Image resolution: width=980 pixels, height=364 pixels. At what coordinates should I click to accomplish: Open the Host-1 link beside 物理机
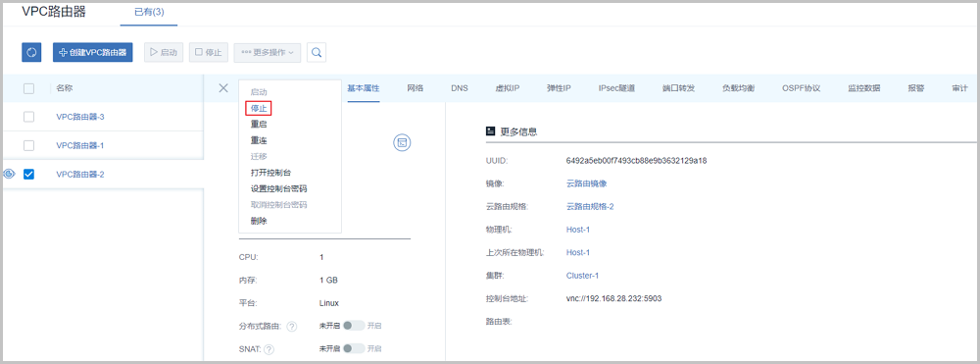[578, 230]
